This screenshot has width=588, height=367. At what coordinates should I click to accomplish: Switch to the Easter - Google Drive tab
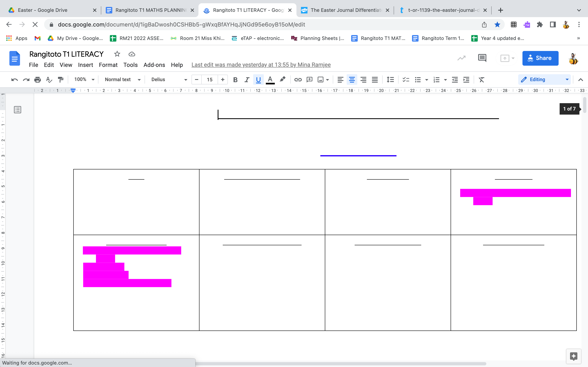click(43, 10)
